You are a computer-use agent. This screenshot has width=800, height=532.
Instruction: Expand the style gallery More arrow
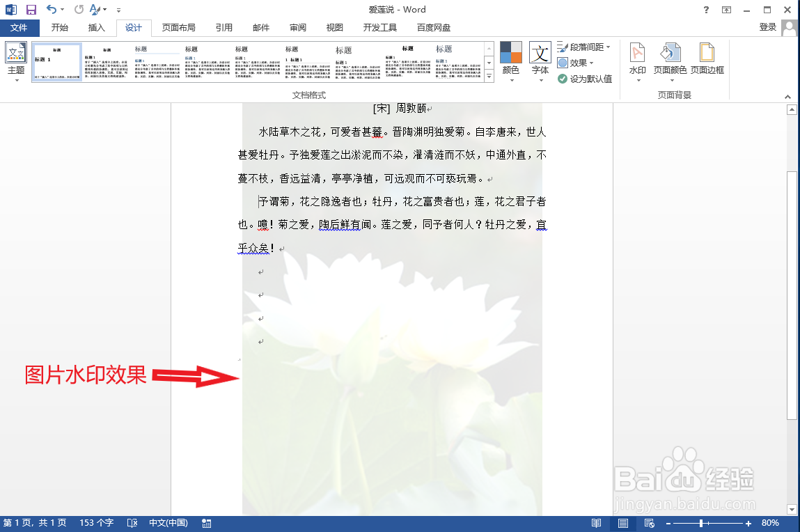(489, 76)
